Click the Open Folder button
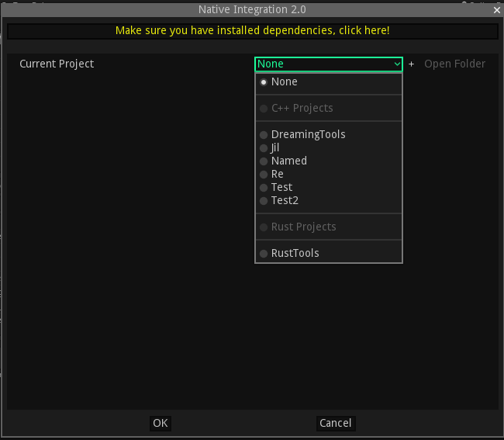The image size is (504, 440). point(454,64)
